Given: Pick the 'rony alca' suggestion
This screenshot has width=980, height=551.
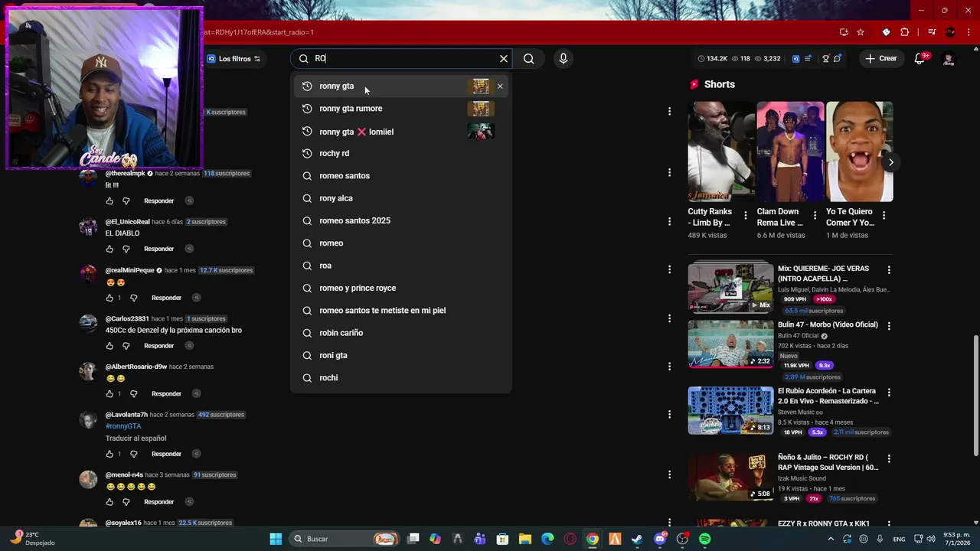Looking at the screenshot, I should click(x=400, y=198).
